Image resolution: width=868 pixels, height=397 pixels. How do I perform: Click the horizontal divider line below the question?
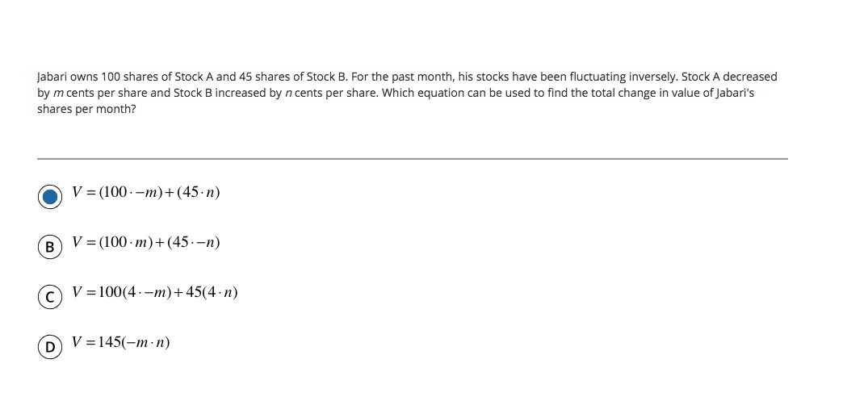pos(412,159)
